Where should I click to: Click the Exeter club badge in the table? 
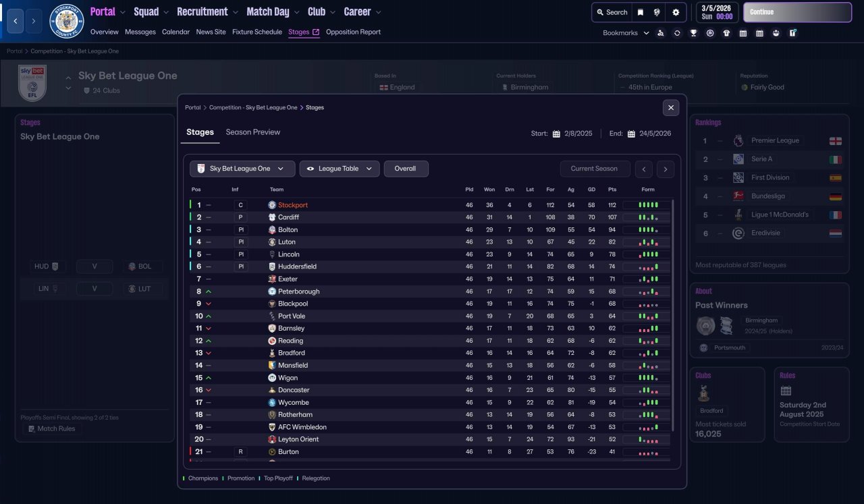click(272, 279)
